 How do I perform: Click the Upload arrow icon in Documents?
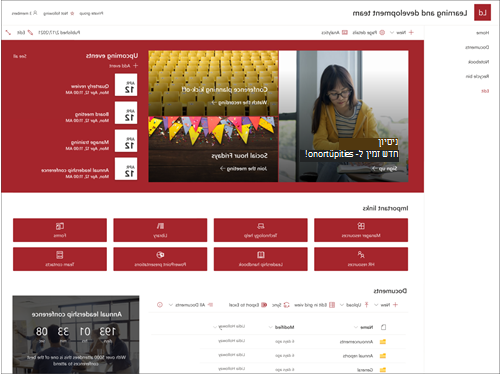(x=366, y=305)
